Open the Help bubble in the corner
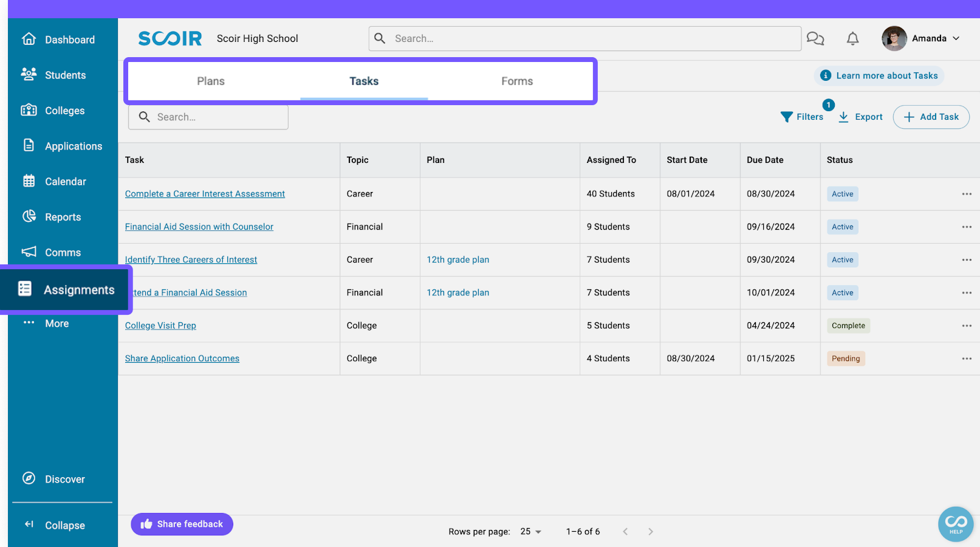Image resolution: width=980 pixels, height=547 pixels. click(x=955, y=523)
